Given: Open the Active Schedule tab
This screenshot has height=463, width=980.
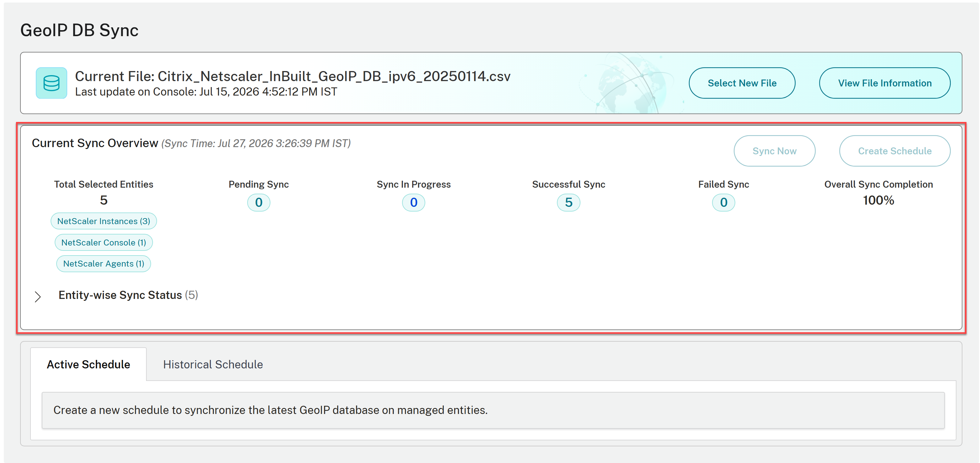Looking at the screenshot, I should [x=88, y=364].
